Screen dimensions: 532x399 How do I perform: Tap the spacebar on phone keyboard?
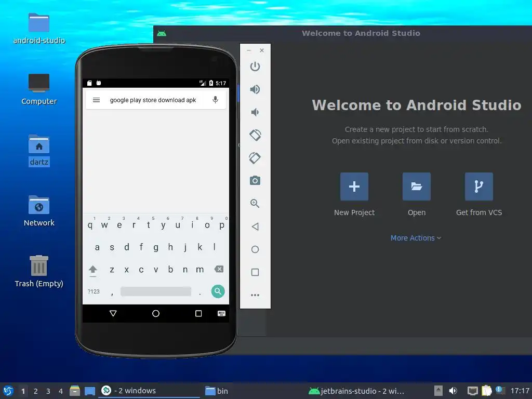[x=156, y=291]
